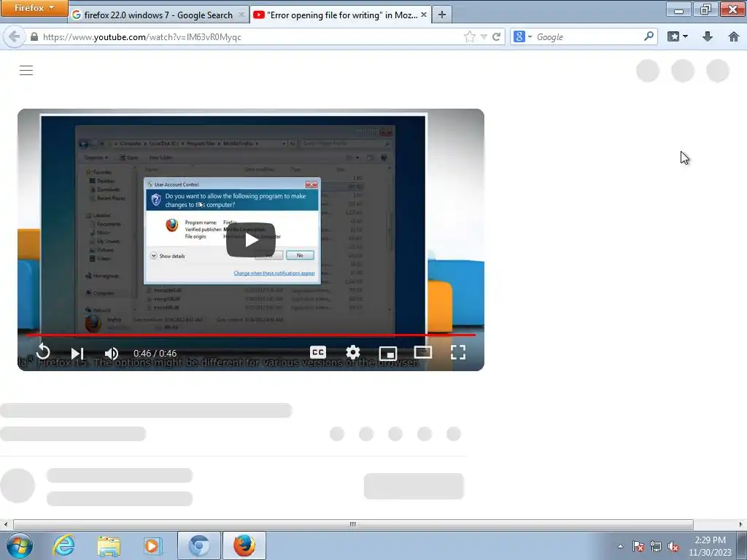Switch to theater mode
Image resolution: width=747 pixels, height=560 pixels.
(x=423, y=352)
